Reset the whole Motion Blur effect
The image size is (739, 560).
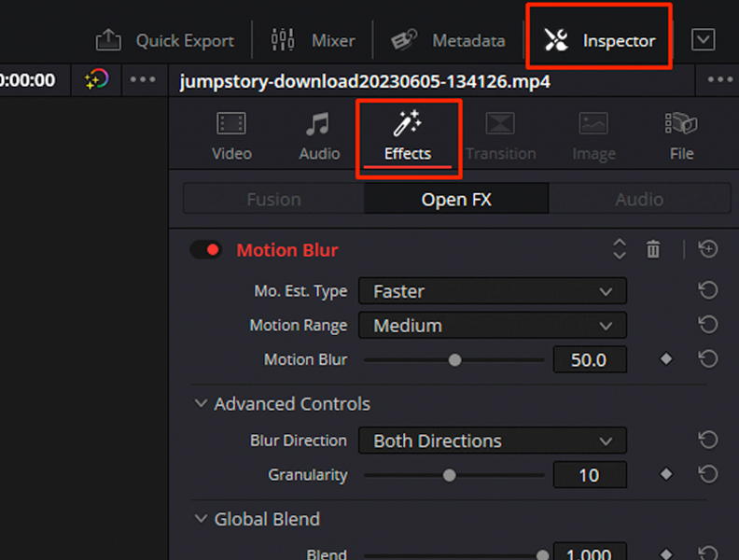point(708,249)
